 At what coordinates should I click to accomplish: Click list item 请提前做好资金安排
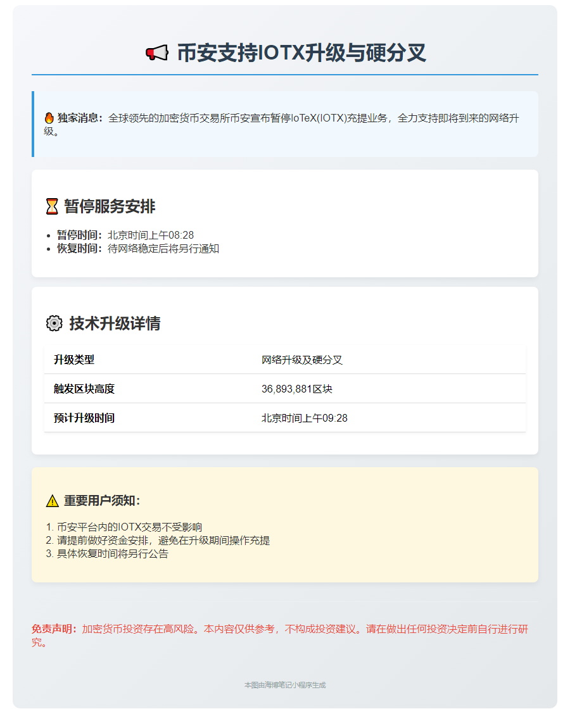(163, 541)
